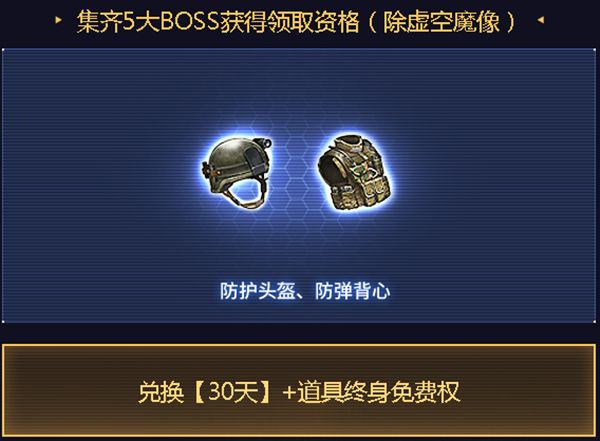The width and height of the screenshot is (600, 441).
Task: Click the header 集齐5大BOSS获得领取资格
Action: [x=218, y=21]
